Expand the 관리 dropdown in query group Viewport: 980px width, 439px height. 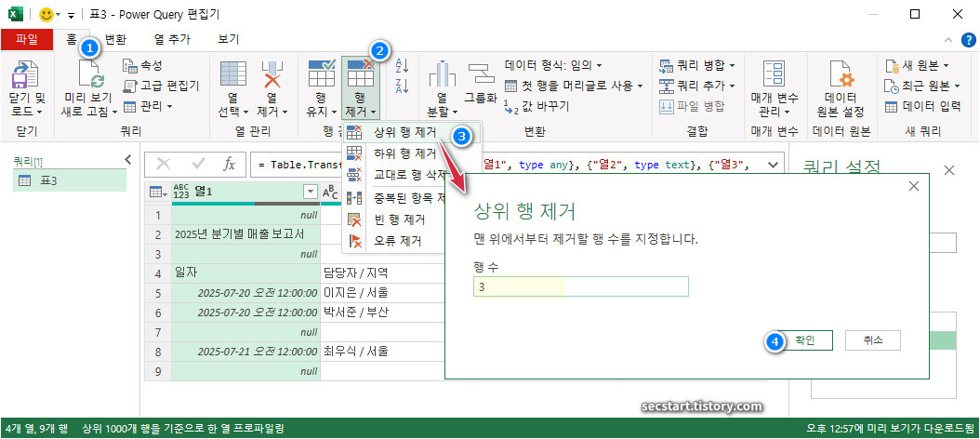point(148,106)
